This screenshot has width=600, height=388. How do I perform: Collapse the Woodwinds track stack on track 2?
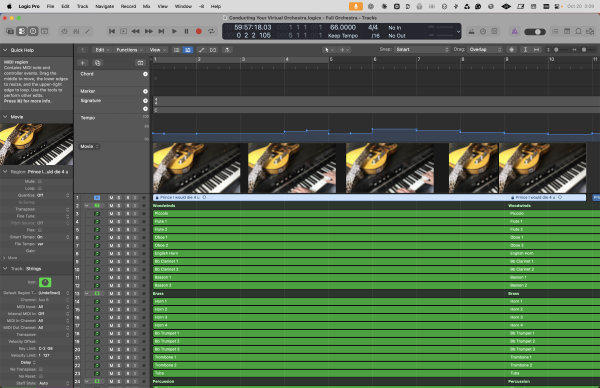click(x=87, y=205)
